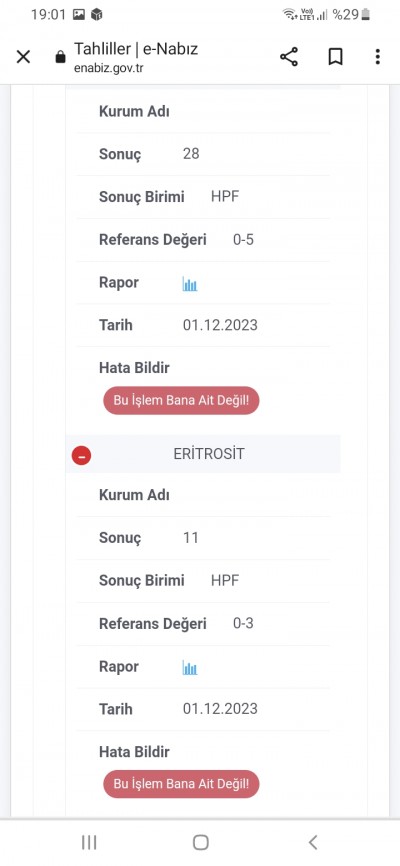Viewport: 400px width, 866px height.
Task: Tap Android back navigation button
Action: [313, 842]
